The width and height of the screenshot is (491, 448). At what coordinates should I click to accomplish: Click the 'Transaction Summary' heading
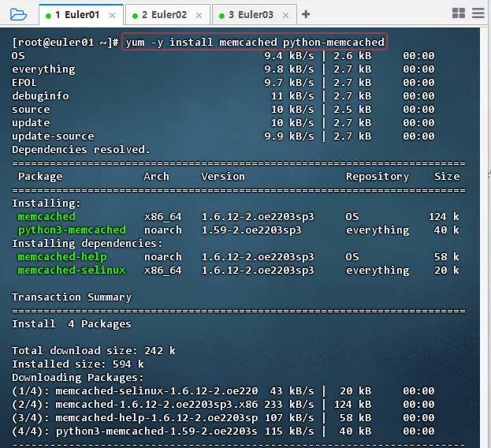click(72, 297)
